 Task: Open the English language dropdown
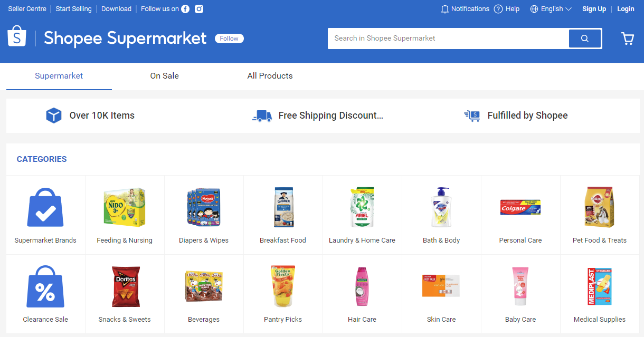(551, 8)
